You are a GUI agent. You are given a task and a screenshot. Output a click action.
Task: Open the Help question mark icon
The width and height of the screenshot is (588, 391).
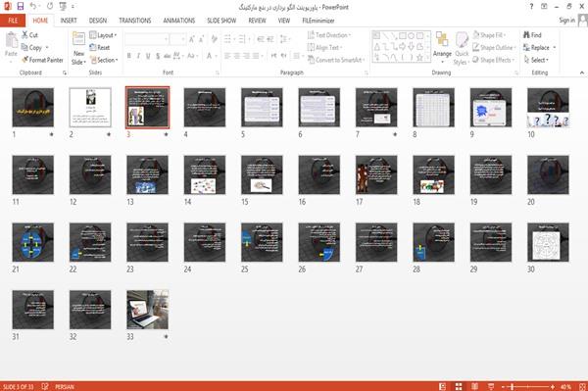(x=531, y=7)
